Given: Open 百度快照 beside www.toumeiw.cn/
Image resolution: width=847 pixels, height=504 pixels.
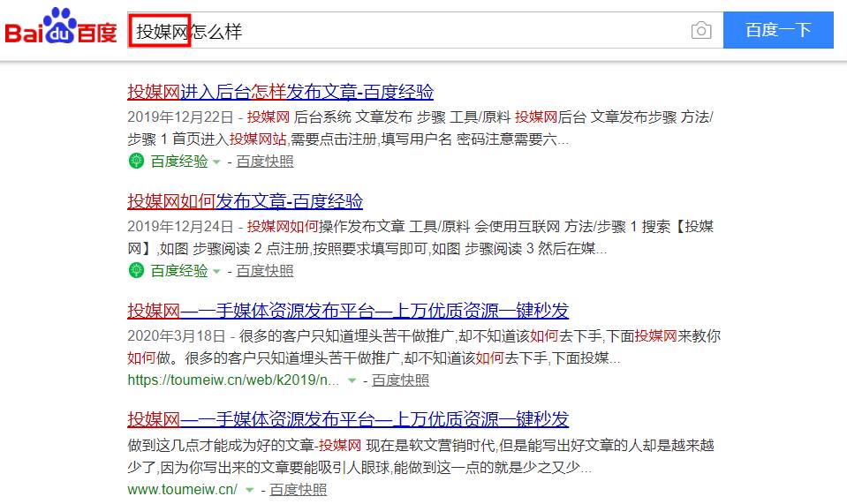Looking at the screenshot, I should [299, 489].
